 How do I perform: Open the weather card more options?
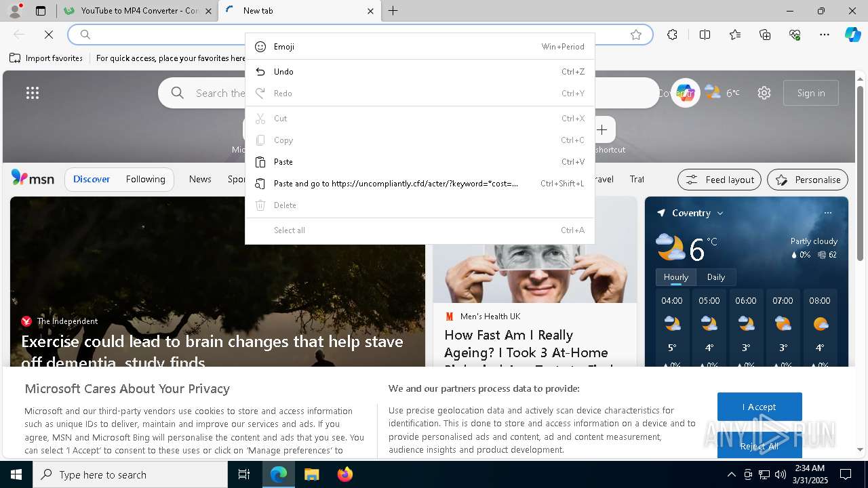[x=827, y=213]
